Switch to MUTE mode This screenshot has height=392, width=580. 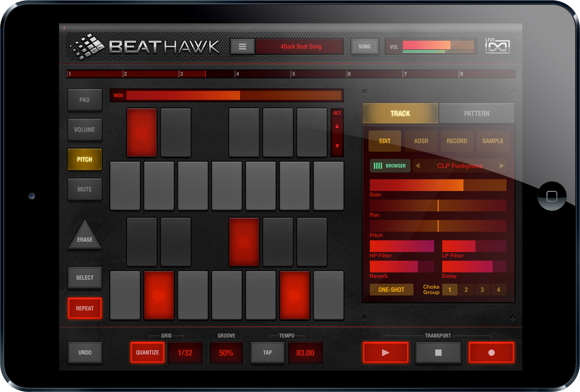[x=85, y=189]
